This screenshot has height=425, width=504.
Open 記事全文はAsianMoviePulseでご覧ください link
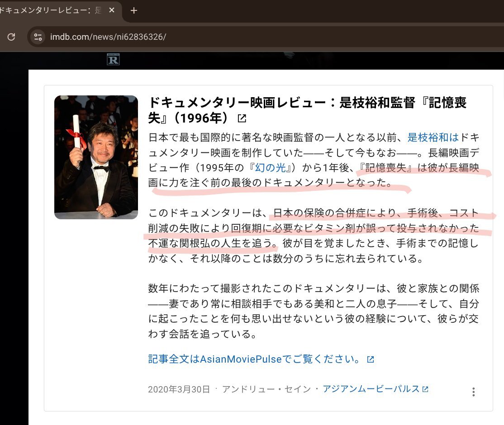click(x=255, y=359)
